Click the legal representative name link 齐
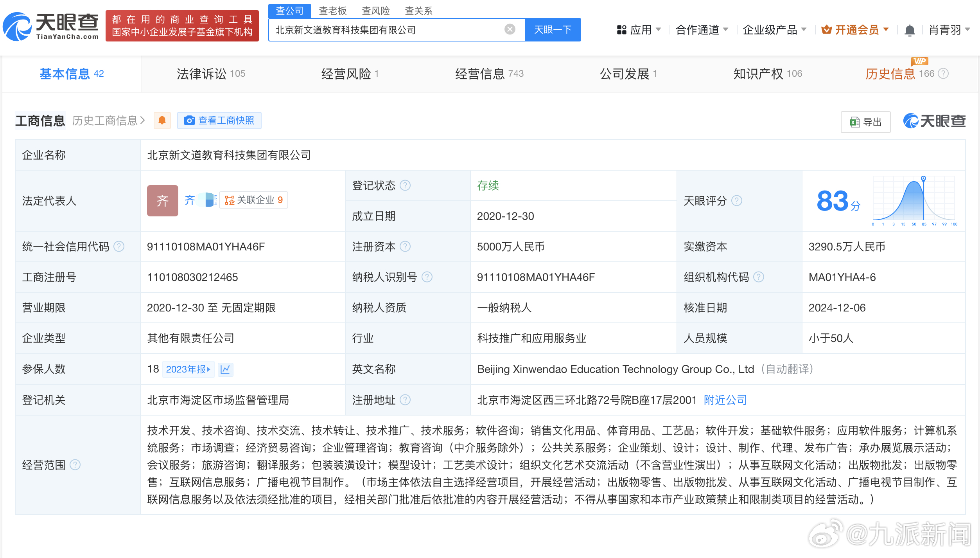This screenshot has height=558, width=980. (x=190, y=200)
